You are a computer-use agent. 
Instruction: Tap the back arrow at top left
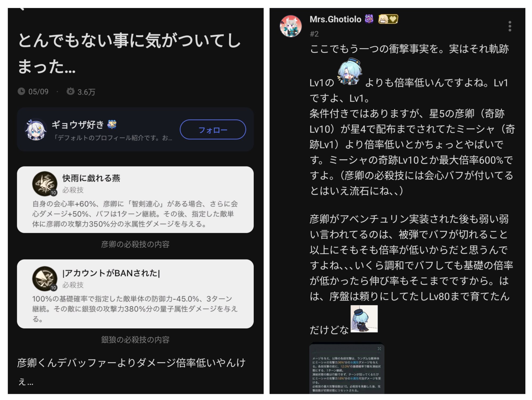(x=22, y=9)
